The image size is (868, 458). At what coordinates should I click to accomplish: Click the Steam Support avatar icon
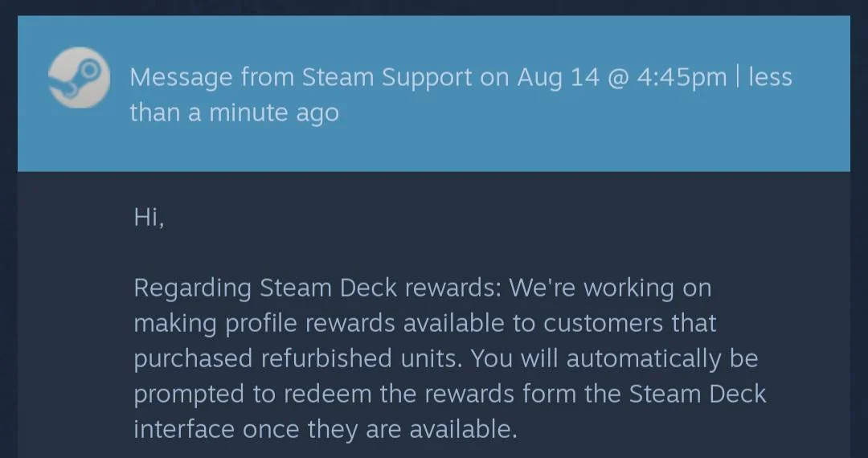tap(79, 78)
